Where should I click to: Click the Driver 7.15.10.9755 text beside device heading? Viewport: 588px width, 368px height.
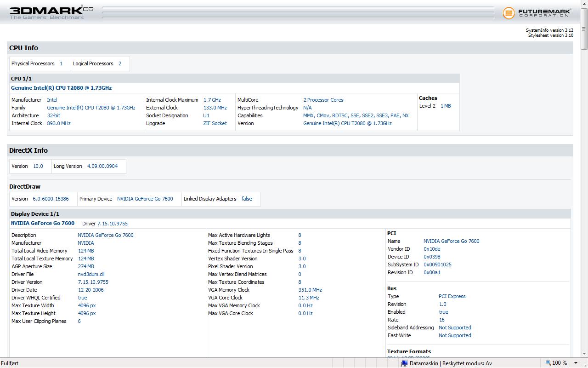pyautogui.click(x=105, y=224)
